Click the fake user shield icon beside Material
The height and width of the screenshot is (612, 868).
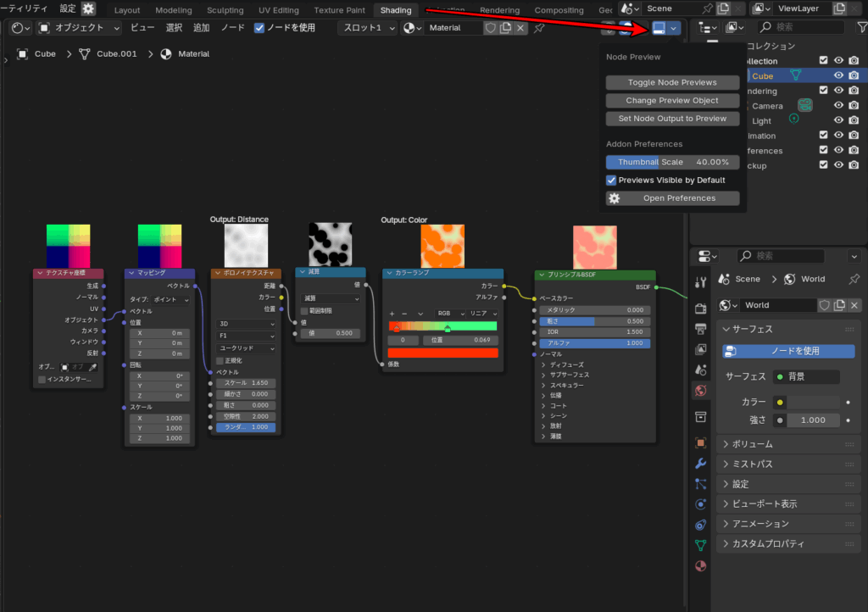pos(490,28)
